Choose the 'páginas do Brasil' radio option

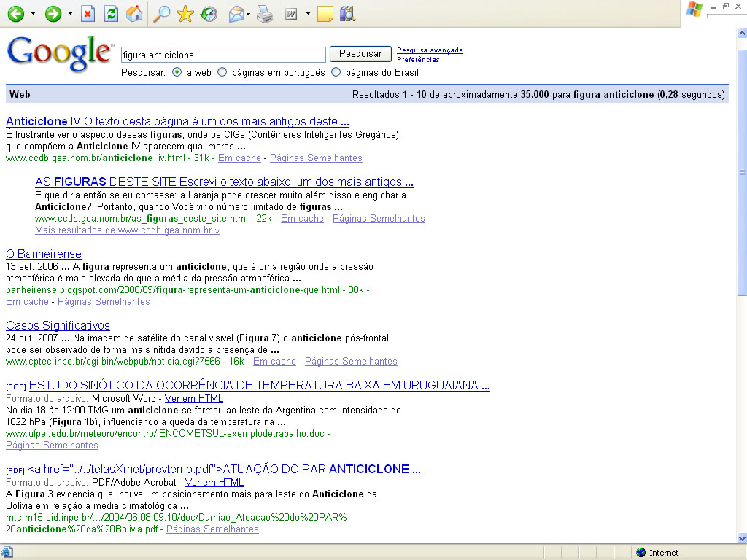click(x=336, y=72)
